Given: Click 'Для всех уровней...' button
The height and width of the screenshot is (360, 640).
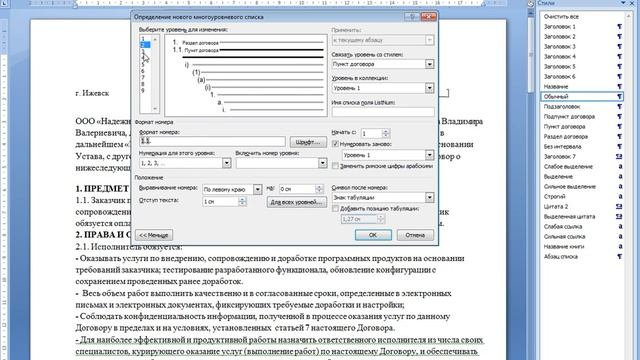Looking at the screenshot, I should (x=297, y=202).
